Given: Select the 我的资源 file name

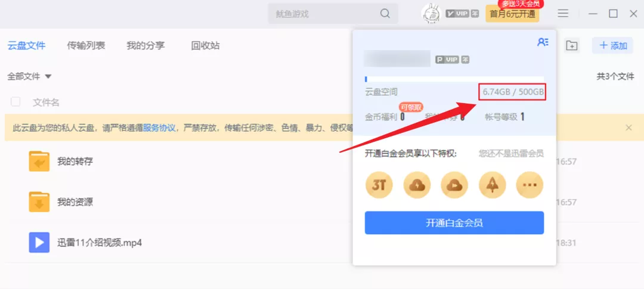Looking at the screenshot, I should [75, 202].
